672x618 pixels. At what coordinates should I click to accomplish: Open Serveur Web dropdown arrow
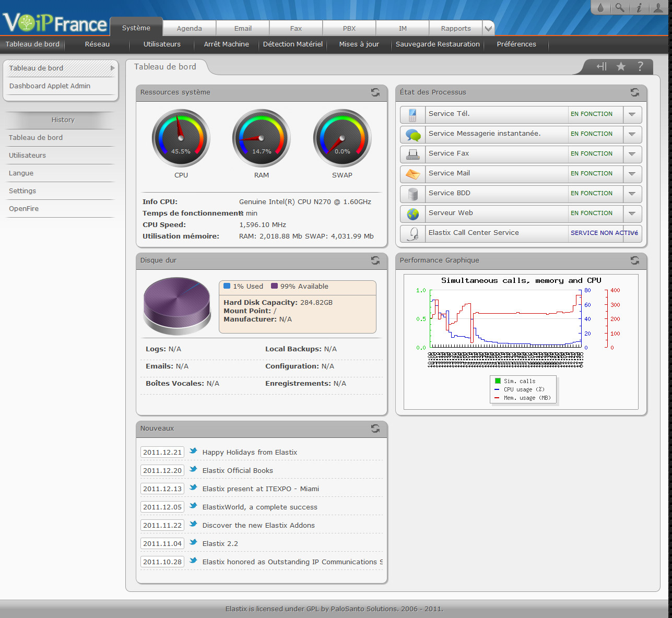pyautogui.click(x=632, y=213)
